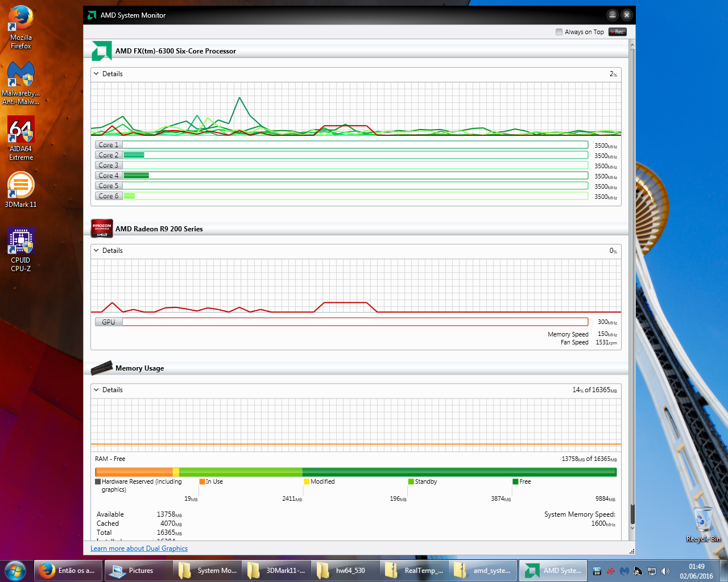Collapse the Memory Usage Details section
Screen dimensions: 728x582
coord(97,390)
